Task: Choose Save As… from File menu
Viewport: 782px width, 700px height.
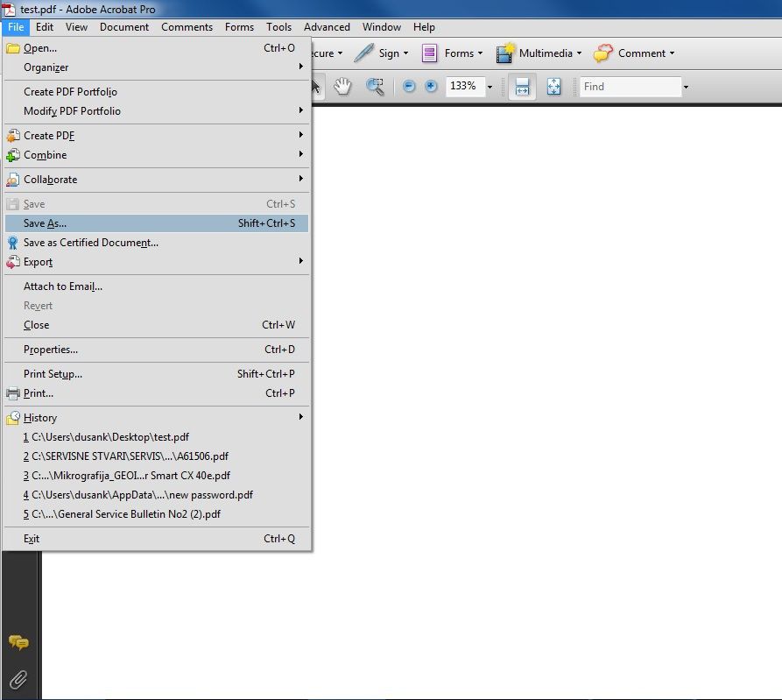Action: tap(157, 223)
